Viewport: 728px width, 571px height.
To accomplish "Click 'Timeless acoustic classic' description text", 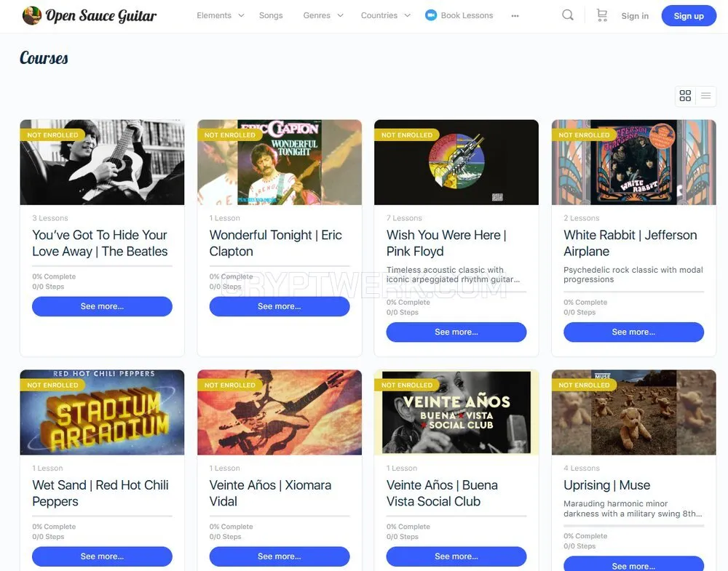I will (x=453, y=275).
